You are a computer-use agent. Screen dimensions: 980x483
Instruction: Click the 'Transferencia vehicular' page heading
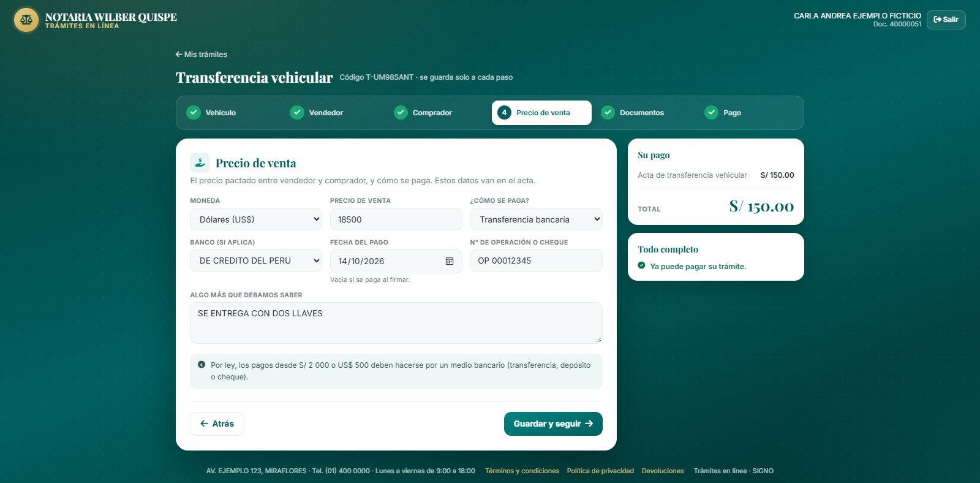(254, 78)
